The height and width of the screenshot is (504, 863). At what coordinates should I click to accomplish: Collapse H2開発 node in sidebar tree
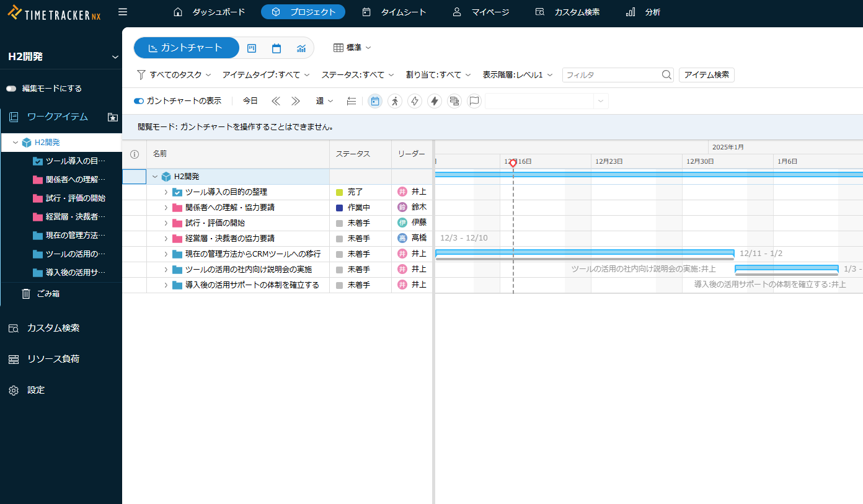pyautogui.click(x=15, y=143)
